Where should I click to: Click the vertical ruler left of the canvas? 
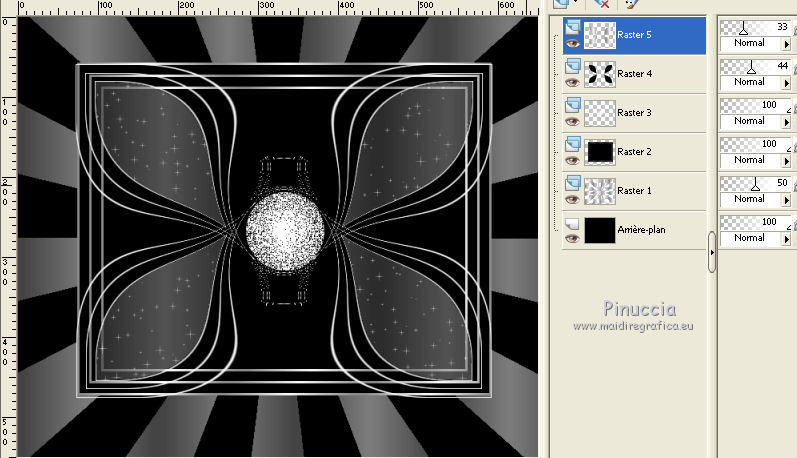click(x=8, y=236)
